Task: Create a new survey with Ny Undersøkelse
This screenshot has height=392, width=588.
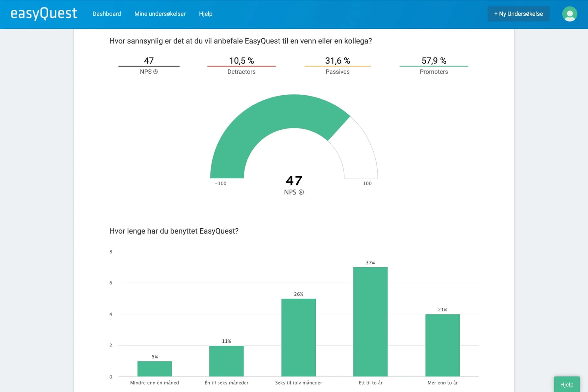Action: pyautogui.click(x=518, y=14)
